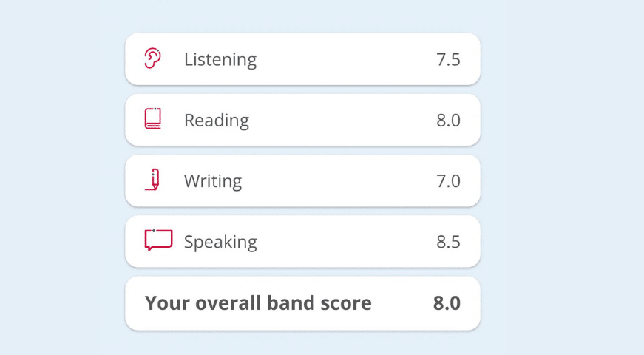
Task: Open the Reading score card
Action: [333, 120]
